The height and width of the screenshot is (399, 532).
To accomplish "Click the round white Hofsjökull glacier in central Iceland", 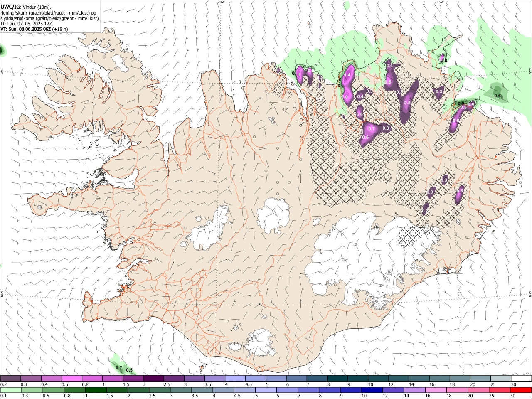I will (273, 215).
